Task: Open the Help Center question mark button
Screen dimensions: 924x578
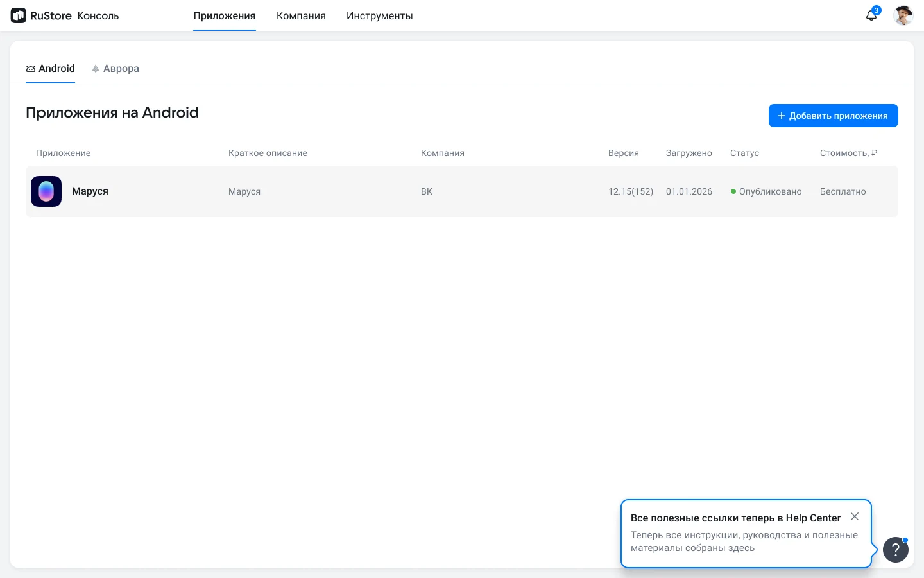Action: pos(896,550)
